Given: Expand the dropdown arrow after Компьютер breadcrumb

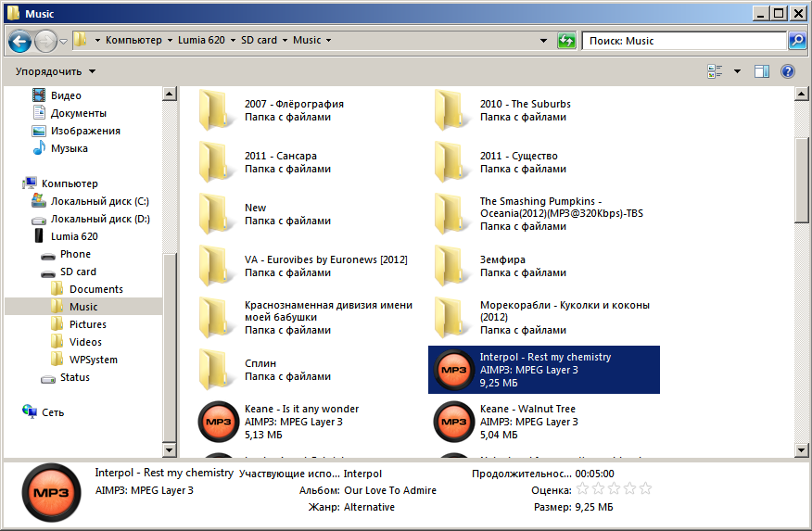Looking at the screenshot, I should pyautogui.click(x=170, y=41).
